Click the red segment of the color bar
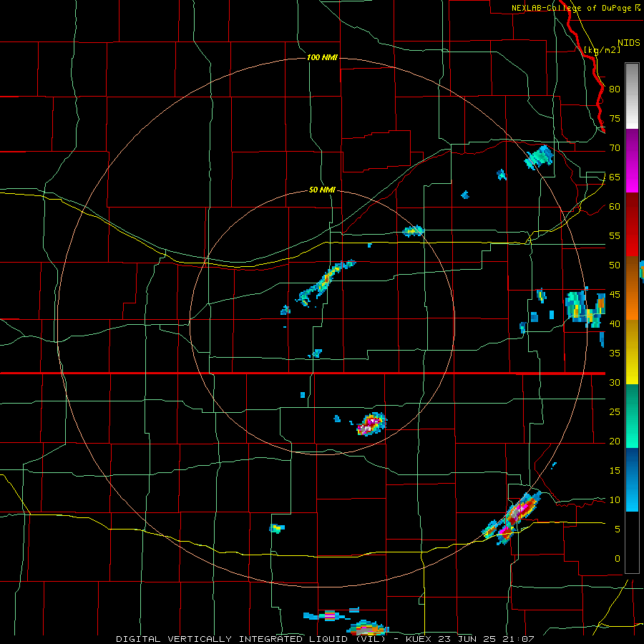This screenshot has width=644, height=644. pyautogui.click(x=632, y=225)
